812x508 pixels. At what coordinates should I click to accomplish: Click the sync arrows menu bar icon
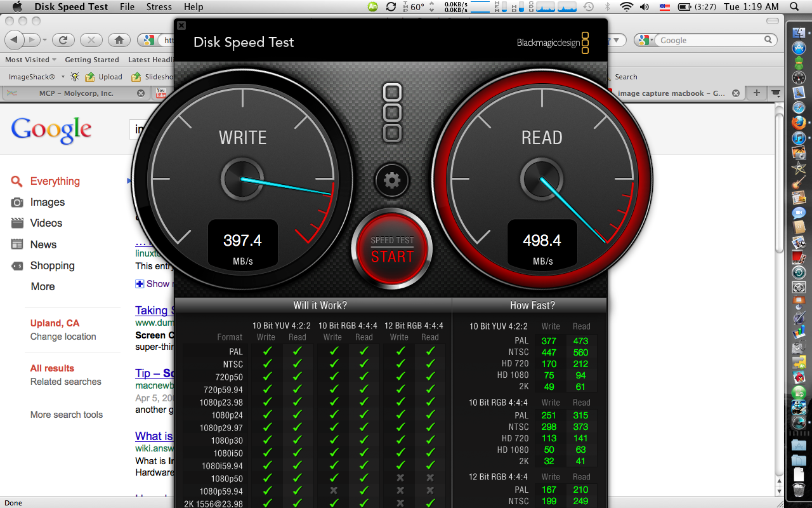point(391,7)
